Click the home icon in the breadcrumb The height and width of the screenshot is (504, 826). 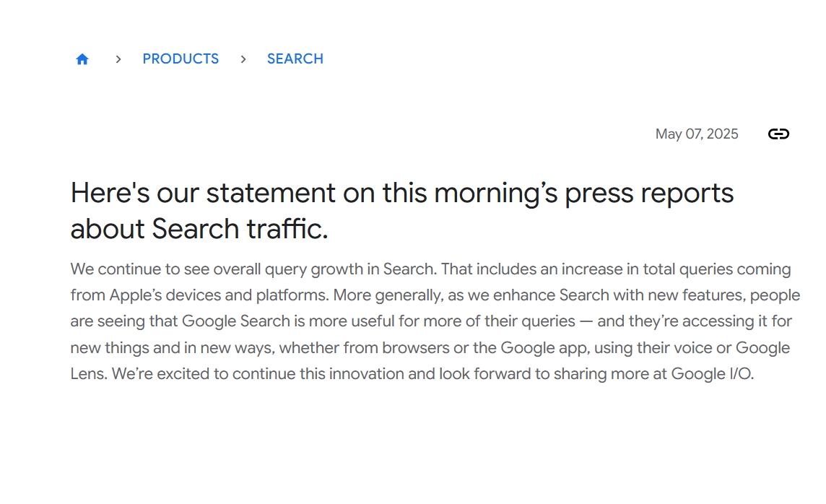tap(82, 59)
